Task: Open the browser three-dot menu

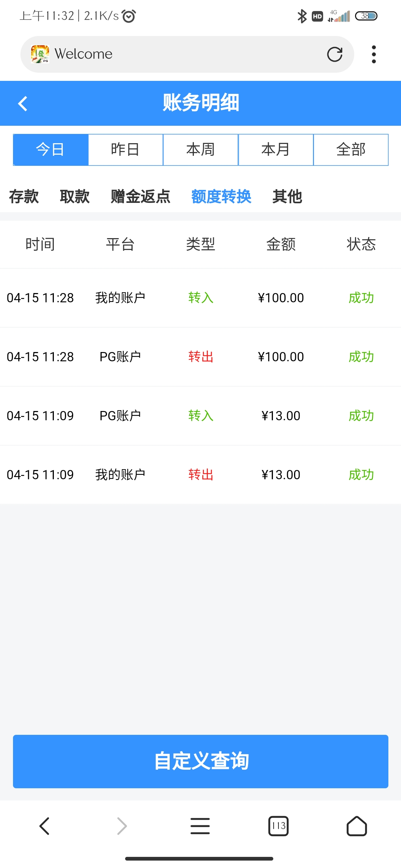Action: pos(374,55)
